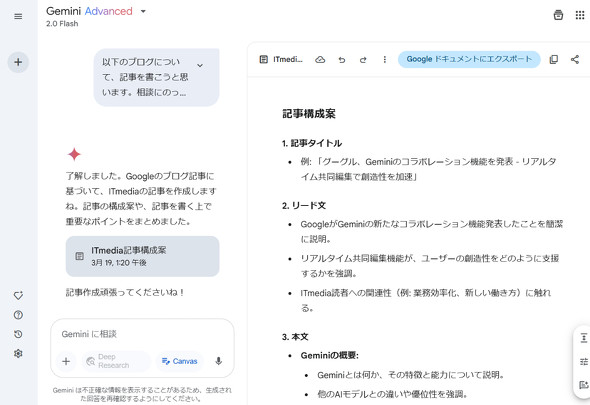Click the change length tool icon
Image resolution: width=590 pixels, height=405 pixels.
click(584, 338)
